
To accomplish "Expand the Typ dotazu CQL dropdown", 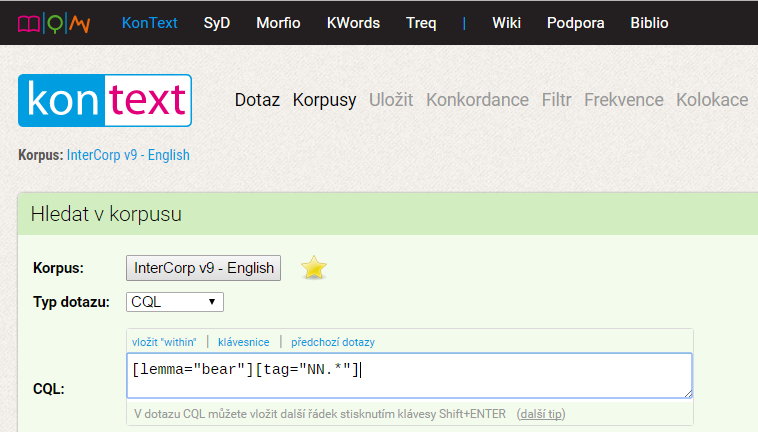I will 175,302.
